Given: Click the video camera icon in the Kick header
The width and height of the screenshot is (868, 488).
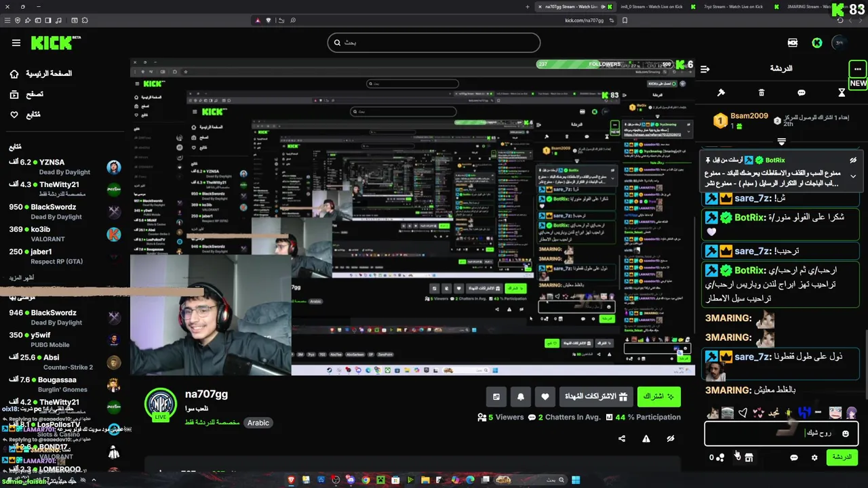Looking at the screenshot, I should 792,43.
